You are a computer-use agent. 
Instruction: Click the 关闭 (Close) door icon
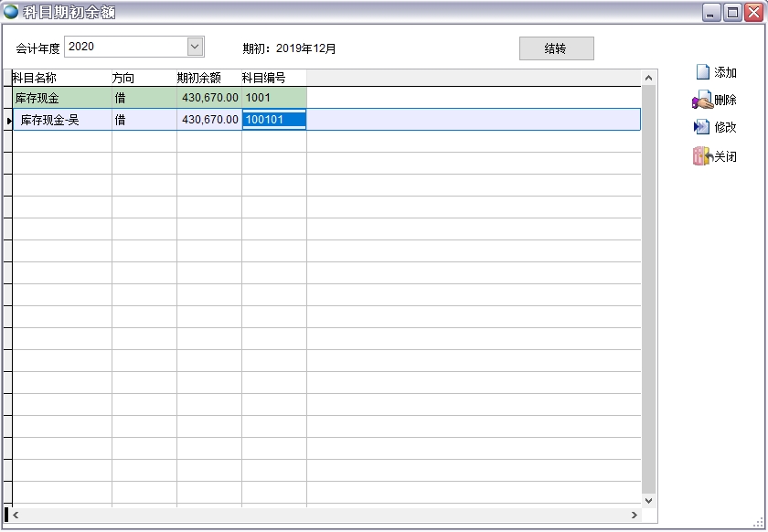702,156
